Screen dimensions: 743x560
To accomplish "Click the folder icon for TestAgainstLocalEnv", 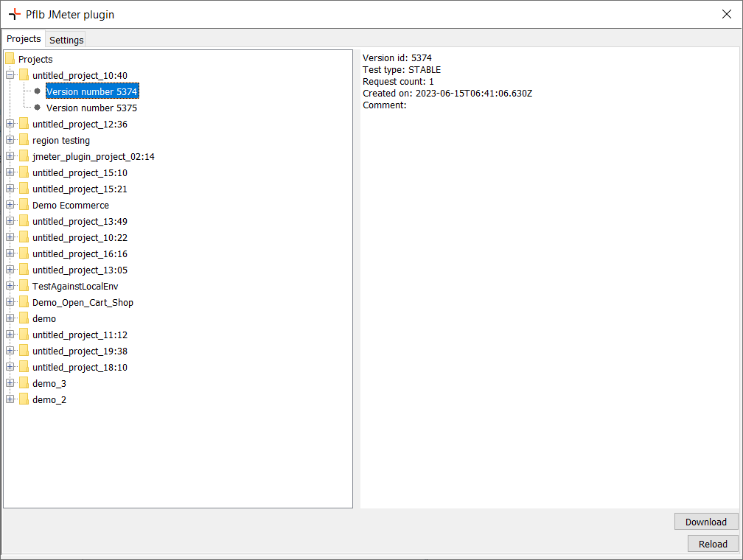I will tap(23, 286).
